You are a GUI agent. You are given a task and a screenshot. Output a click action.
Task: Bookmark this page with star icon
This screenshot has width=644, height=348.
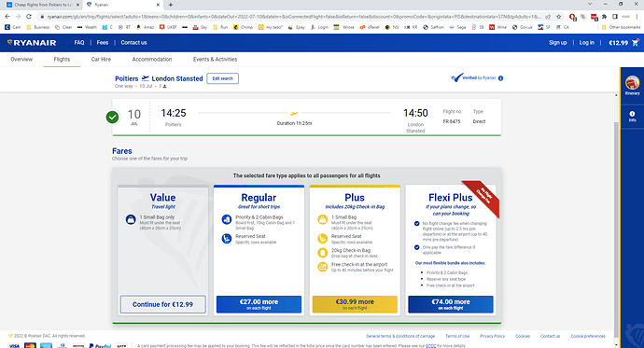(x=558, y=17)
